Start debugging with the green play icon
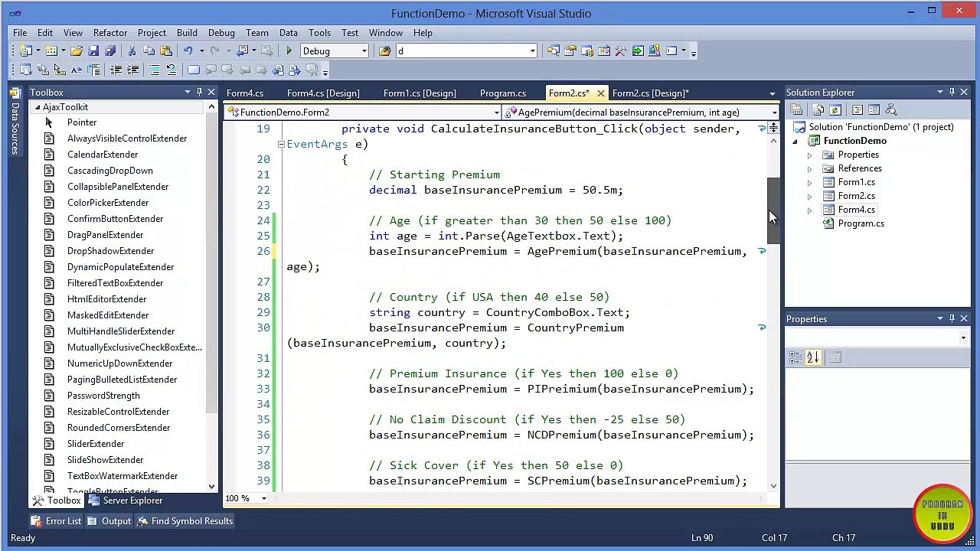Screen dimensions: 980x551 (289, 51)
